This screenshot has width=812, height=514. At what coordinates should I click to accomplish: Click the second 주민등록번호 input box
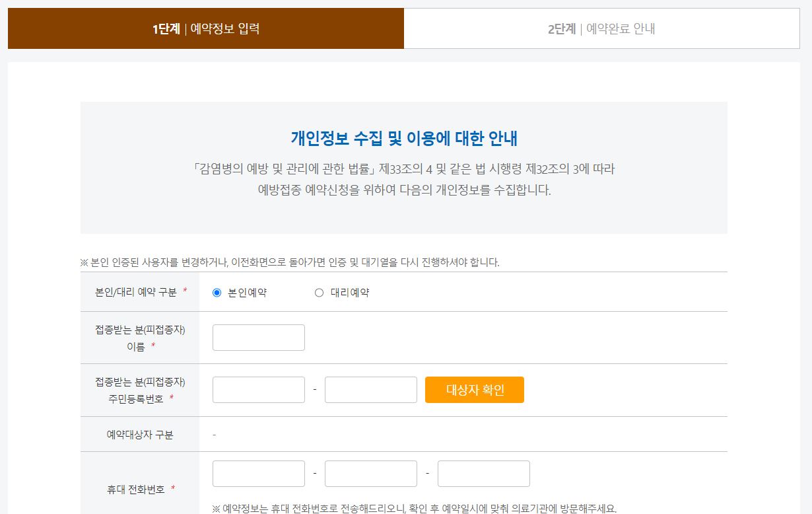371,390
